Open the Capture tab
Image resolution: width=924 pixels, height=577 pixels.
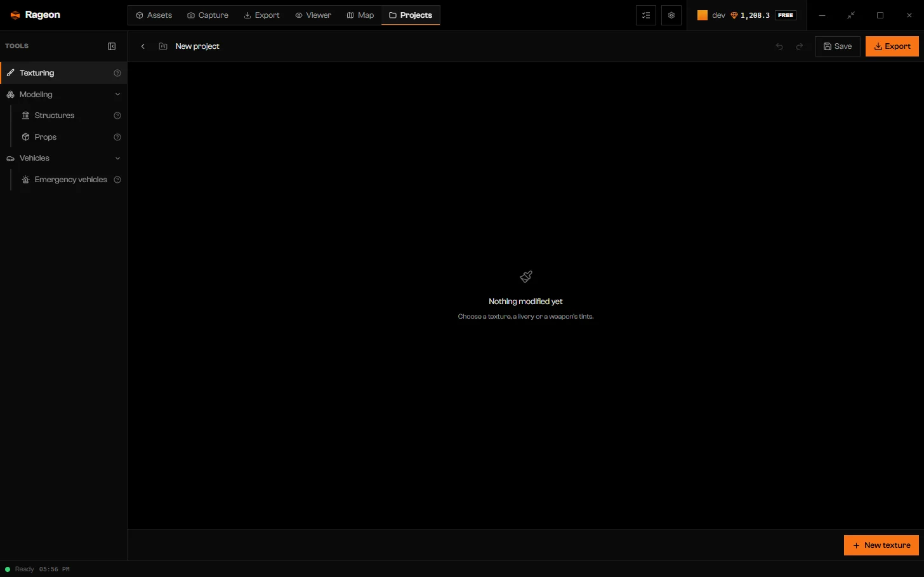pos(208,15)
